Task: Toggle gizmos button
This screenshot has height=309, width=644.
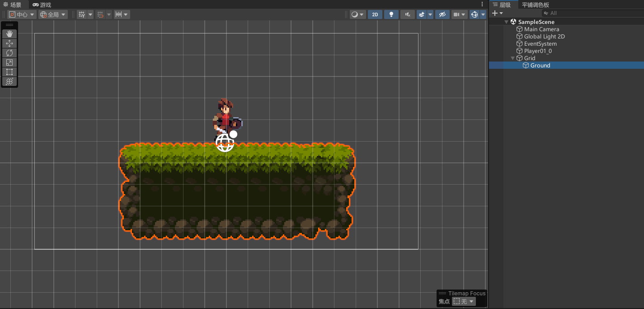Action: (x=475, y=14)
